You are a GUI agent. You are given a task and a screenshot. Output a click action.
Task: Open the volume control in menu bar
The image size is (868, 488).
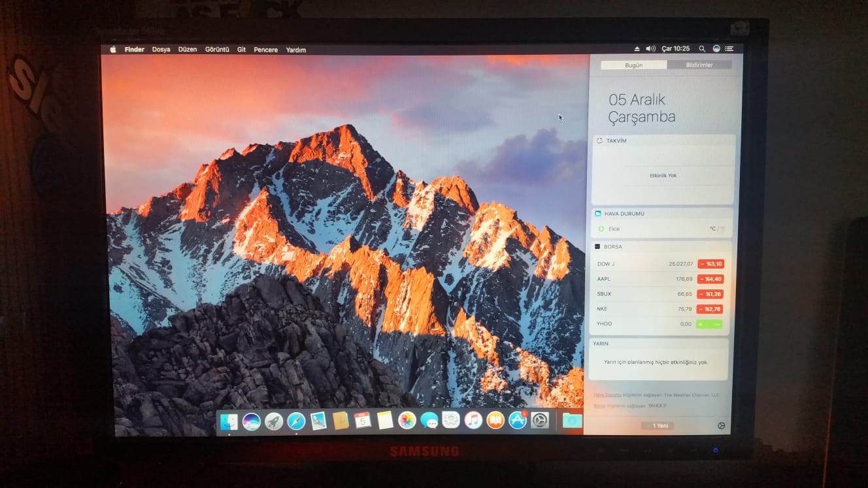(x=650, y=49)
